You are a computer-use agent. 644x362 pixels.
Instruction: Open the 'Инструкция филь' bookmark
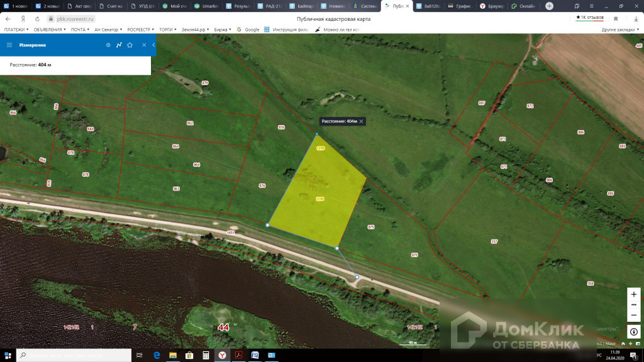pyautogui.click(x=286, y=30)
